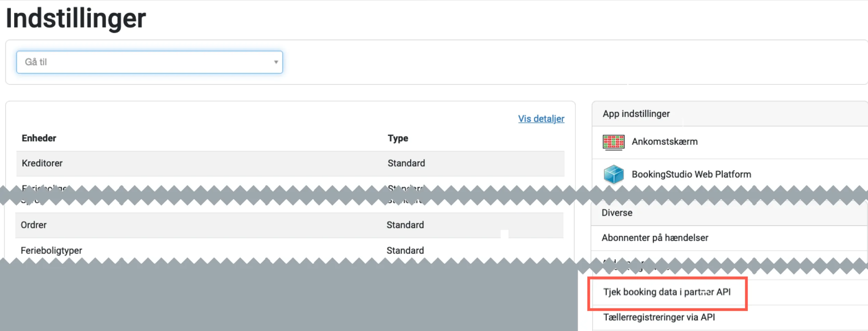Select the Kreditorer unit name
The width and height of the screenshot is (868, 331).
[x=42, y=163]
